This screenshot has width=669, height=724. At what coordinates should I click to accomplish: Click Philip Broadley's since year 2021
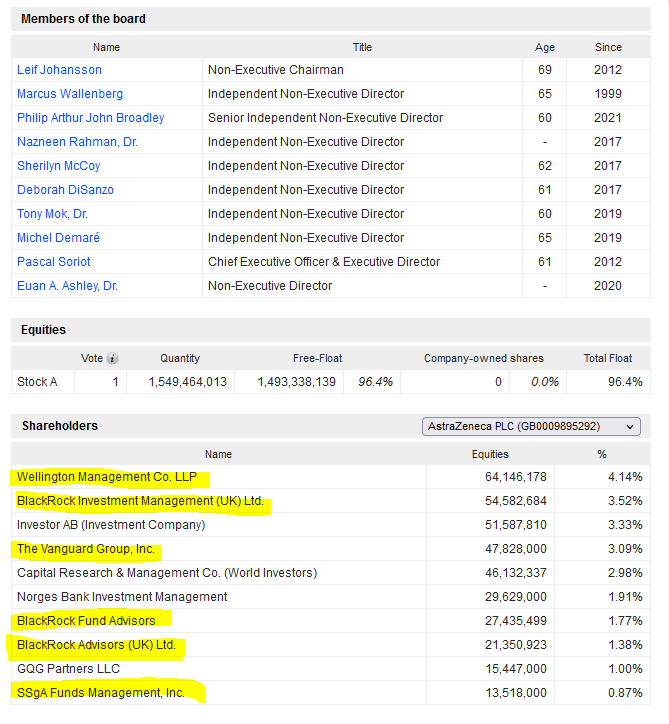coord(608,118)
